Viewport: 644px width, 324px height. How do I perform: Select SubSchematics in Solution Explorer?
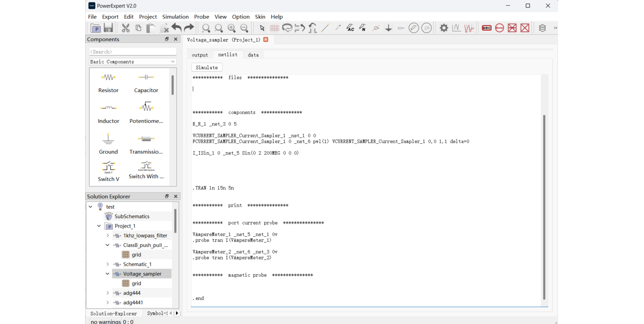132,216
